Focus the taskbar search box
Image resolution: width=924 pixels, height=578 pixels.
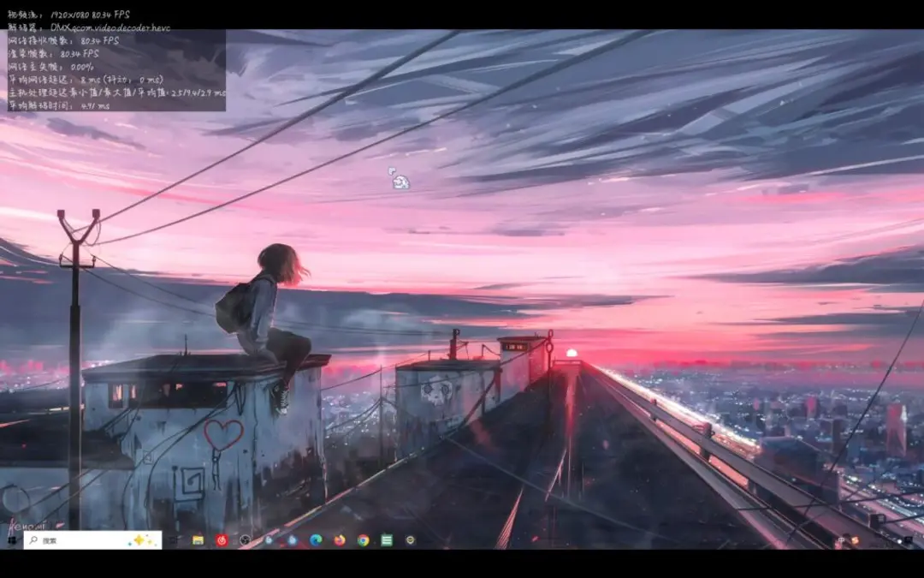click(x=92, y=539)
